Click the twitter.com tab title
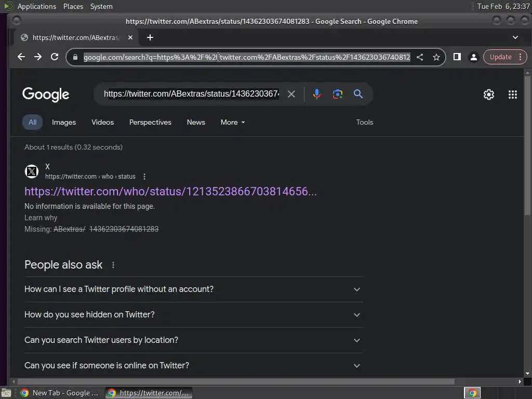The height and width of the screenshot is (399, 532). point(75,37)
